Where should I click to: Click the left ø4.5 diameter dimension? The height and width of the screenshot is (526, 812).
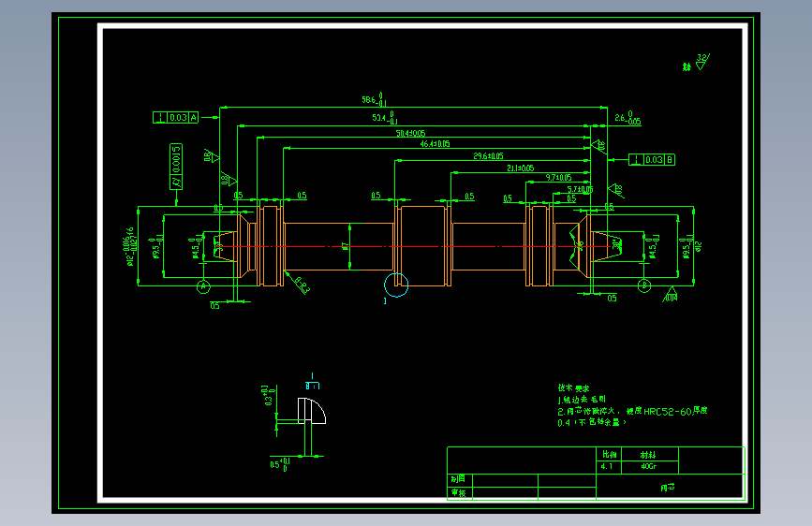pos(197,248)
